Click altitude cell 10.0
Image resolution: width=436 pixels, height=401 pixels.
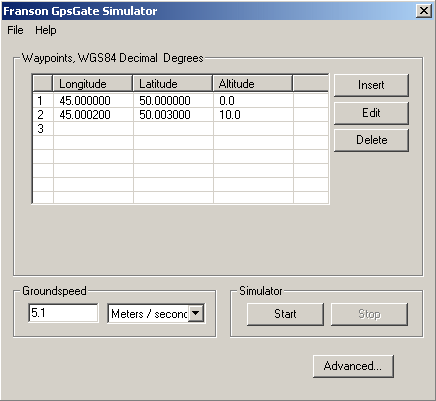[x=253, y=115]
